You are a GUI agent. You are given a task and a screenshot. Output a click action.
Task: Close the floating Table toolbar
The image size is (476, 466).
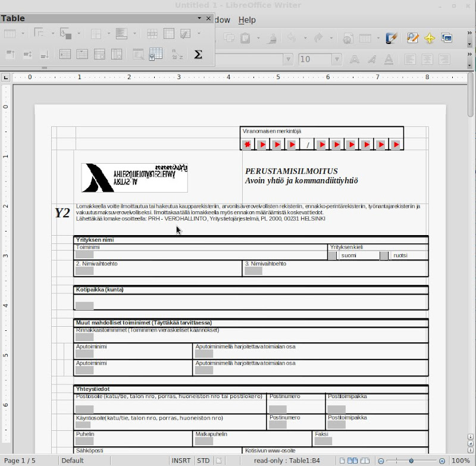click(208, 18)
